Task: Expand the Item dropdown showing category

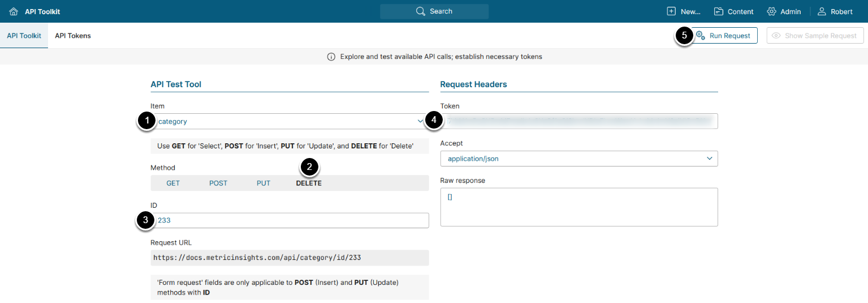Action: pyautogui.click(x=288, y=121)
